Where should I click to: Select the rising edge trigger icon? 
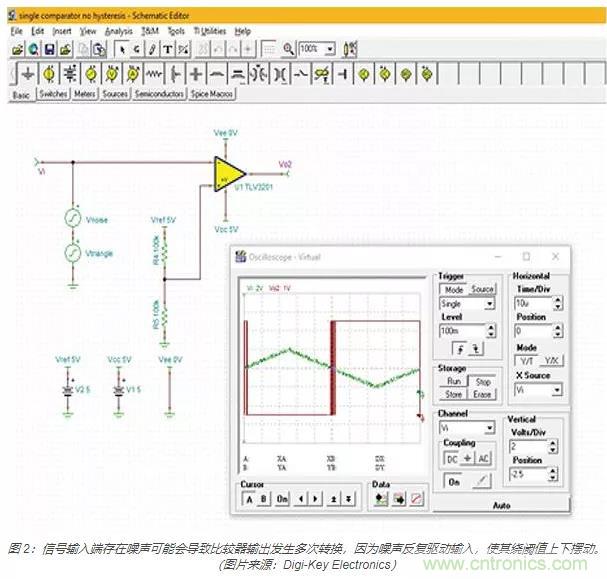pos(461,349)
